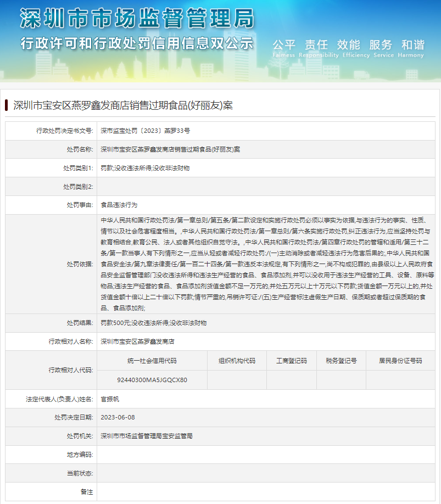The width and height of the screenshot is (441, 504).
Task: Click the 处罚名称 label
Action: coord(80,149)
